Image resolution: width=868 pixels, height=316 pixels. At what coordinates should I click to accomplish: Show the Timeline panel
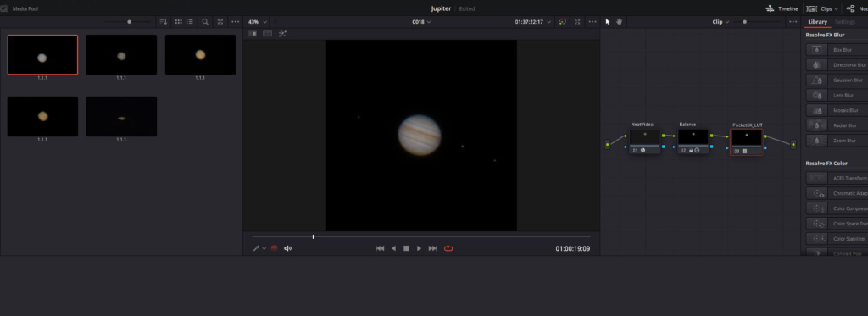782,8
